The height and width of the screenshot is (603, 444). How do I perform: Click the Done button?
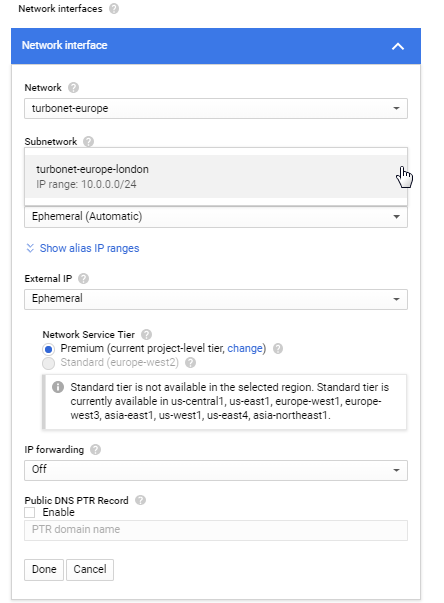click(44, 570)
